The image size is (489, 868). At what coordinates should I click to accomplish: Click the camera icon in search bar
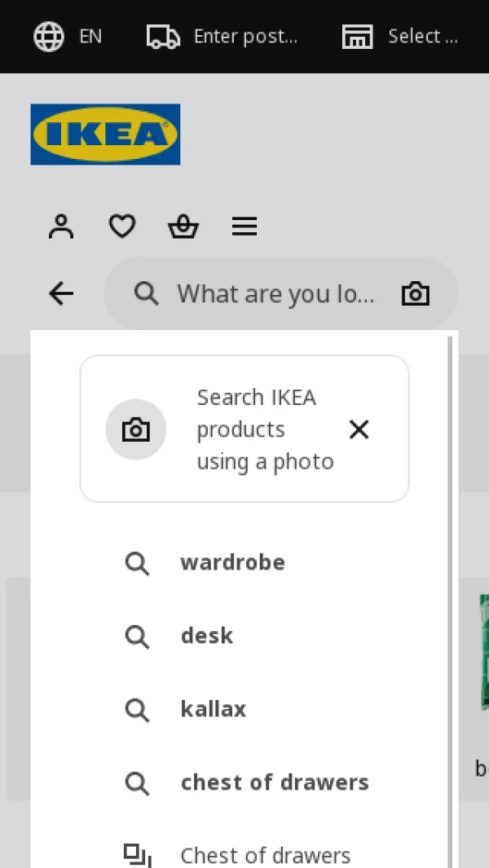tap(416, 293)
